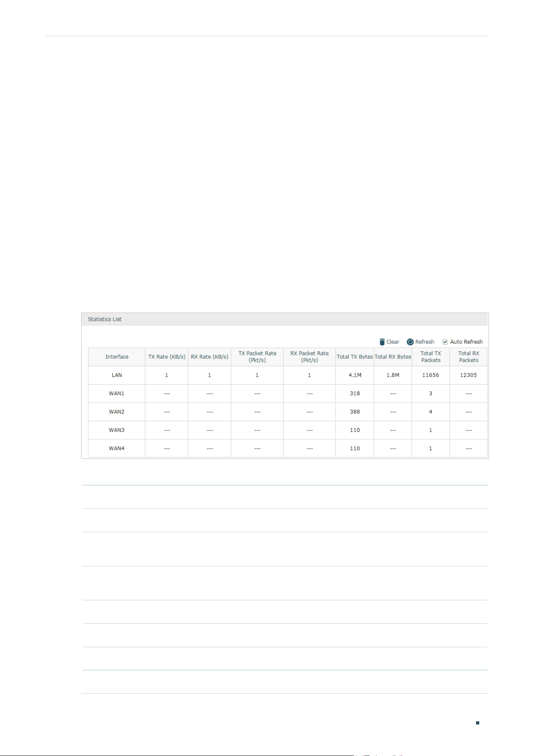The height and width of the screenshot is (756, 535).
Task: Click WAN2 Total TX Packets value 4
Action: pyautogui.click(x=431, y=412)
